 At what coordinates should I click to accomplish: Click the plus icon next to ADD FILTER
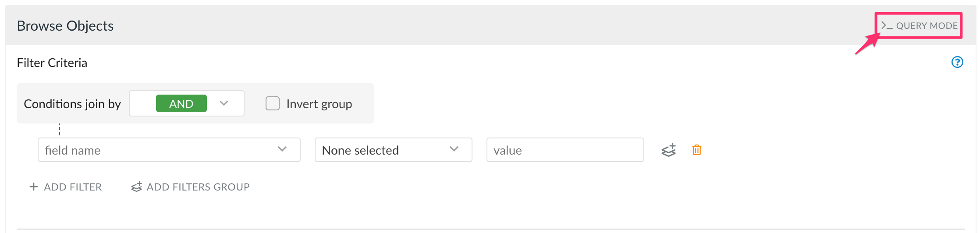point(33,187)
